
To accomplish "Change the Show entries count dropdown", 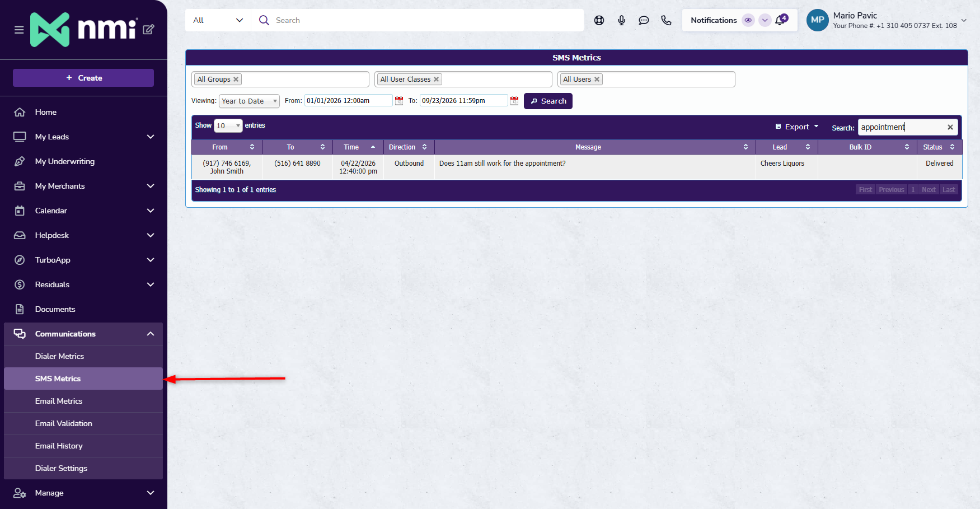I will (x=228, y=125).
